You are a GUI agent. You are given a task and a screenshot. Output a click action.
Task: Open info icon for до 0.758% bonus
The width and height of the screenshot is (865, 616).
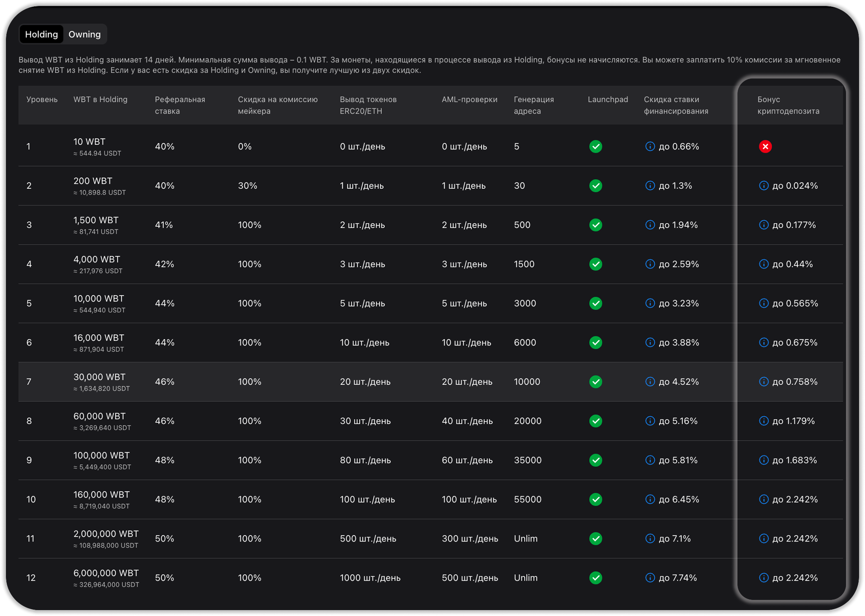tap(764, 382)
